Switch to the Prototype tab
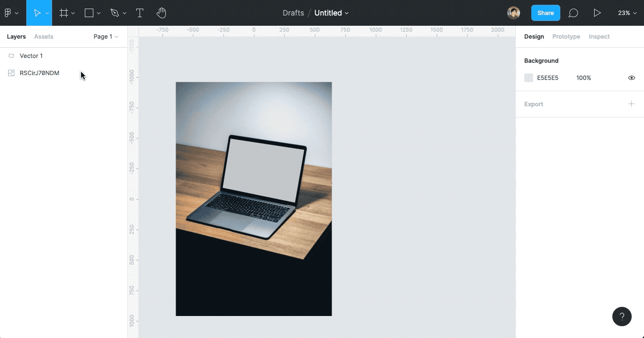 click(x=566, y=36)
